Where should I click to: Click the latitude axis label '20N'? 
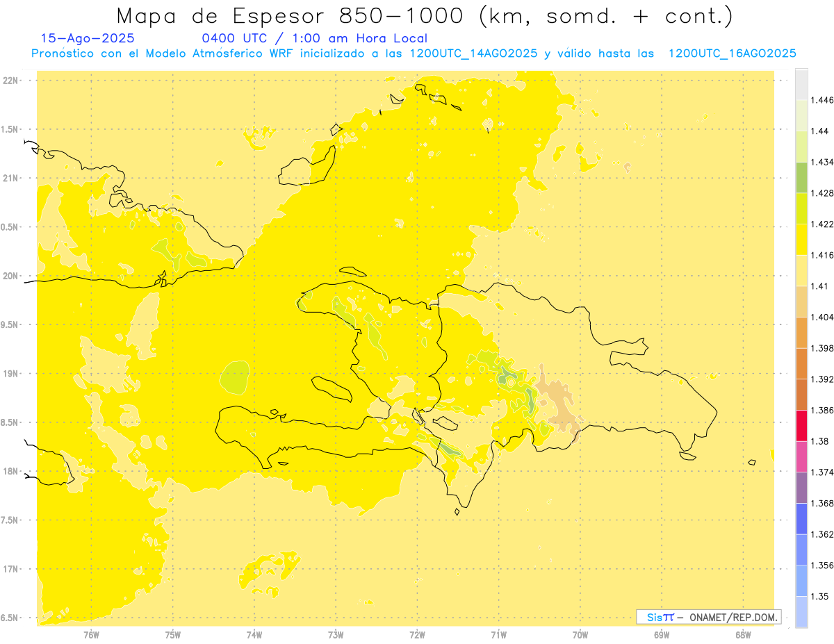12,276
